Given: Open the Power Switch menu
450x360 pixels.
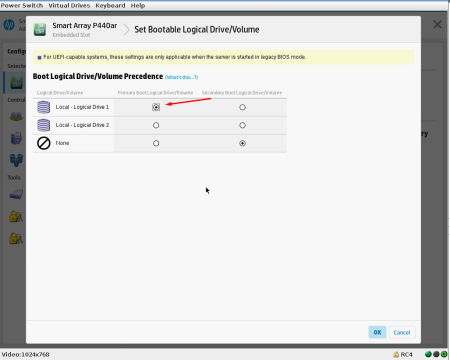Looking at the screenshot, I should [x=22, y=6].
